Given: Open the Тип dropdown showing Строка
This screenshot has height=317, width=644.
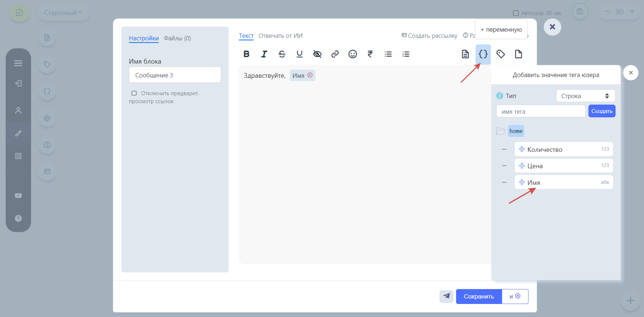Looking at the screenshot, I should 586,96.
